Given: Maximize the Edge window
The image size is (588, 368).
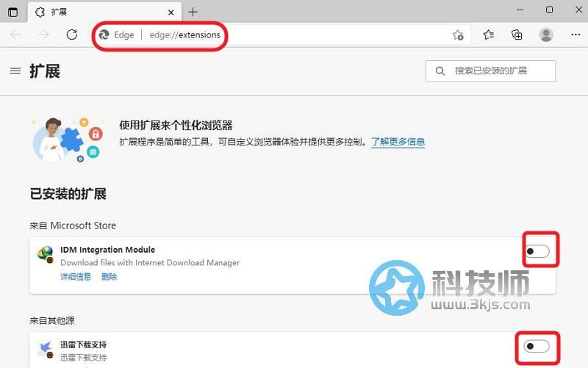Looking at the screenshot, I should (549, 10).
